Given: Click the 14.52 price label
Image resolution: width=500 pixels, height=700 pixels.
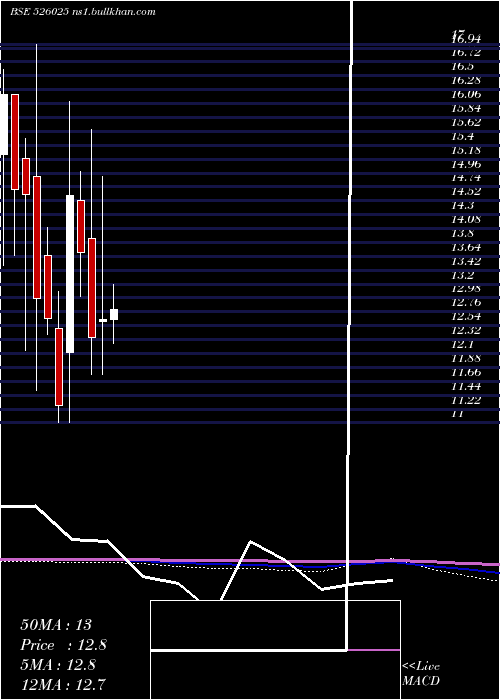Looking at the screenshot, I should (466, 191).
